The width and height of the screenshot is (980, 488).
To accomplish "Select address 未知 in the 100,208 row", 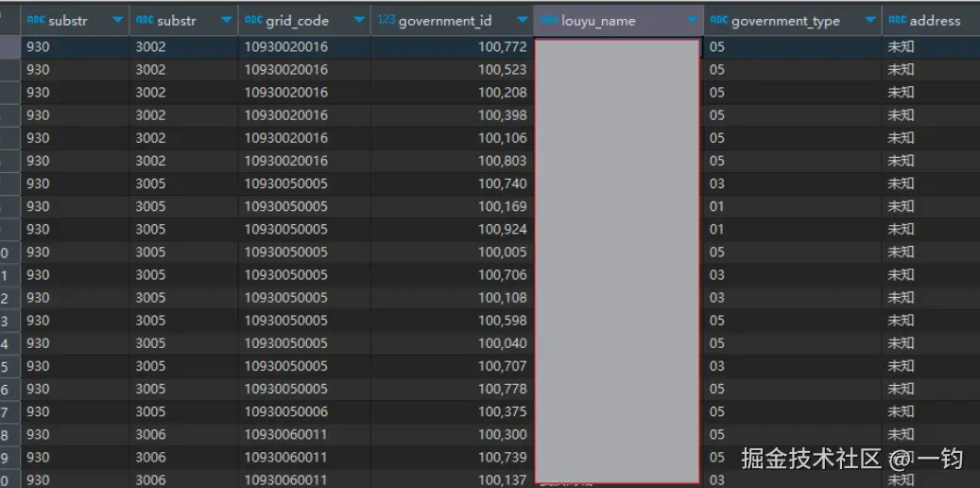I will 931,93.
